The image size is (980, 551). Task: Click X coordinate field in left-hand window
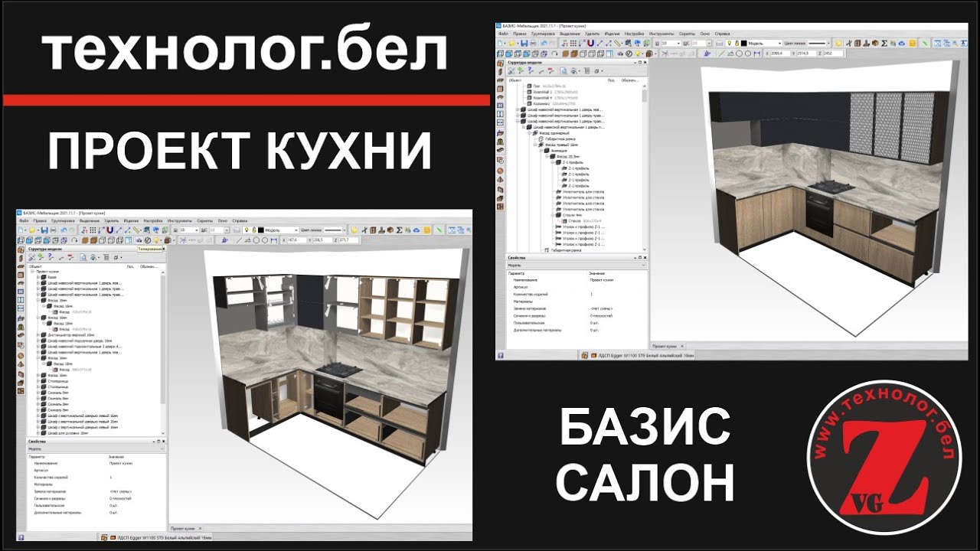pos(296,240)
